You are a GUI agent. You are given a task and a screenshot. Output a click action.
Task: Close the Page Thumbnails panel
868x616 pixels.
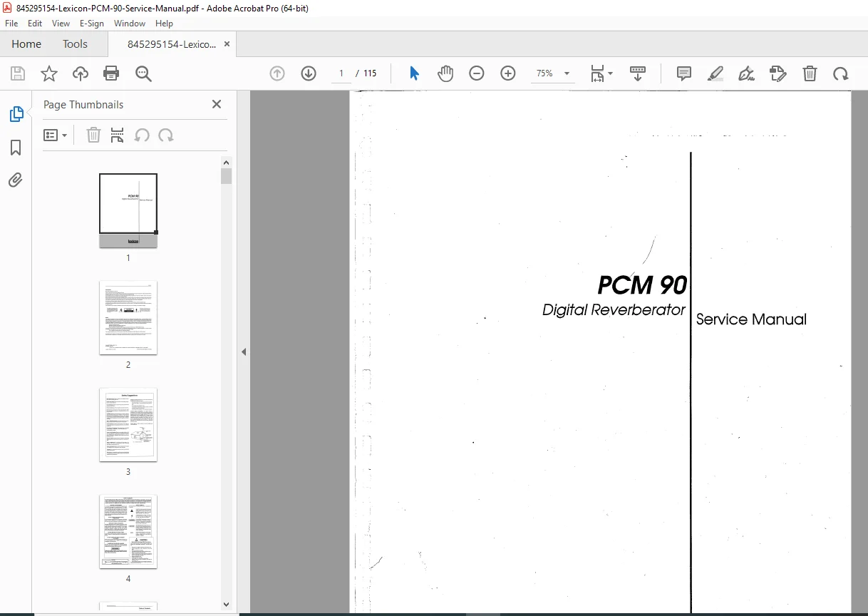[x=217, y=104]
